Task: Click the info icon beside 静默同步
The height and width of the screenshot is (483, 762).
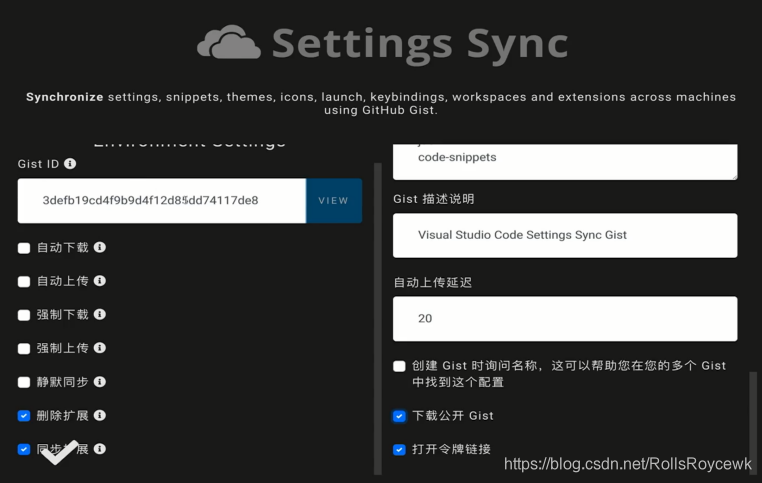Action: (x=100, y=382)
